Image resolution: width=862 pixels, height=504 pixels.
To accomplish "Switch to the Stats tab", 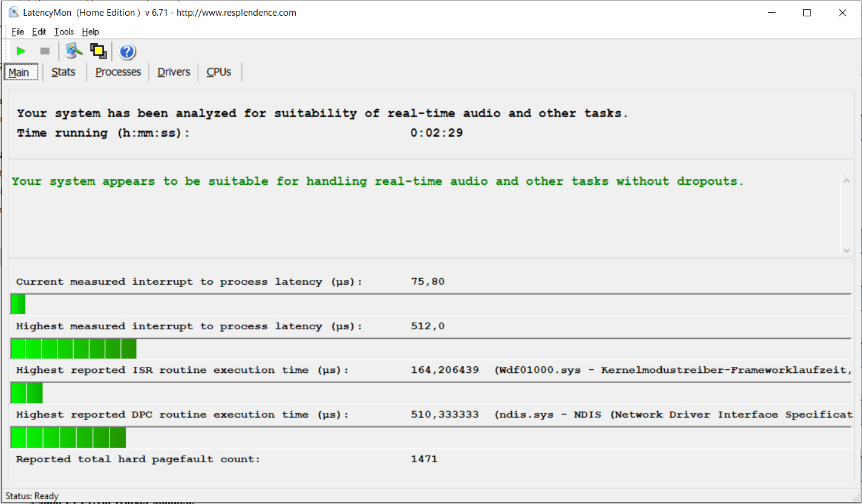I will (64, 72).
